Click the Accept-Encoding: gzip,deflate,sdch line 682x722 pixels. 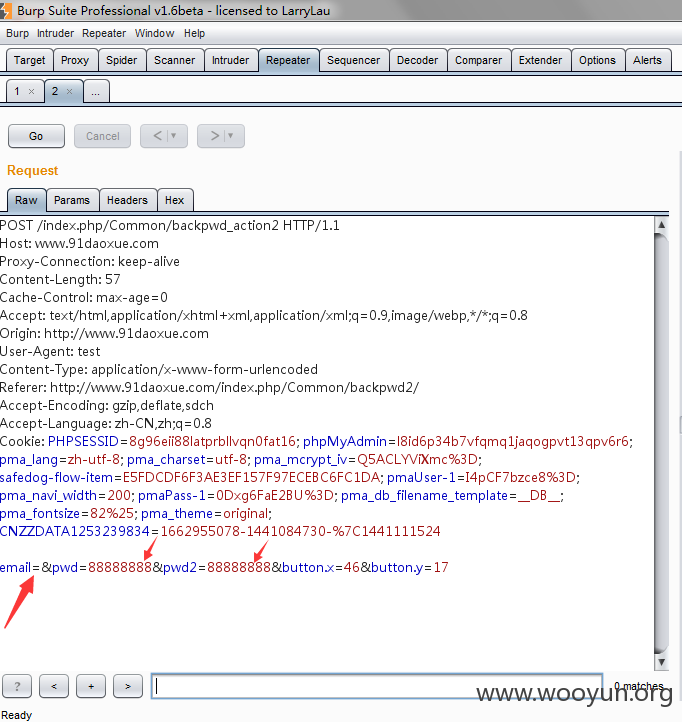[x=107, y=406]
